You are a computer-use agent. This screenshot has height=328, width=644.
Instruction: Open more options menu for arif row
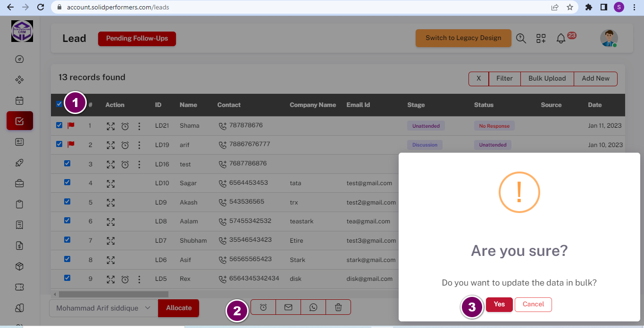[139, 145]
